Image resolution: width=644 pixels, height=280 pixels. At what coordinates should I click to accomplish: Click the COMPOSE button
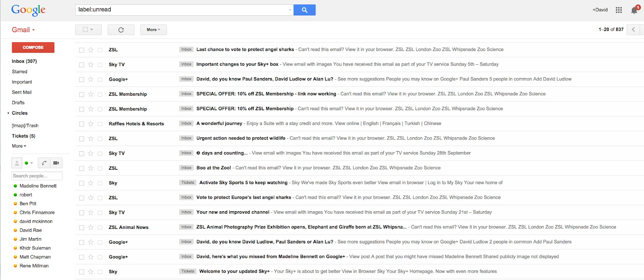pyautogui.click(x=33, y=47)
